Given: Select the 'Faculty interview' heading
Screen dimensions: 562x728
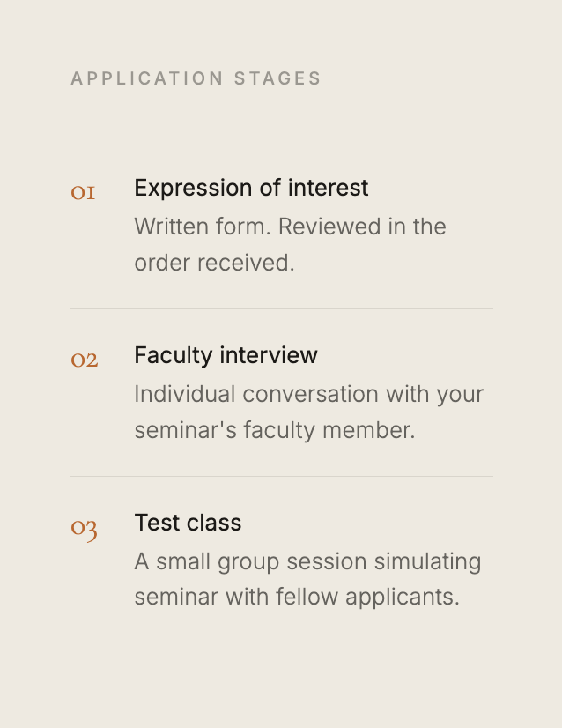Looking at the screenshot, I should (226, 356).
